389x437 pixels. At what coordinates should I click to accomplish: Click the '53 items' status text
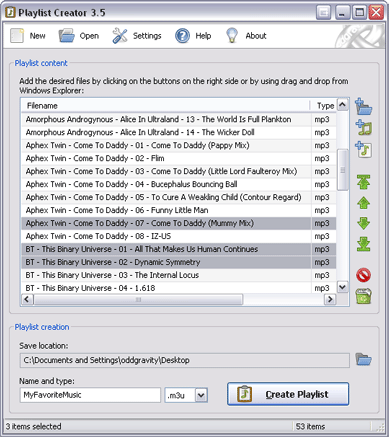(310, 426)
